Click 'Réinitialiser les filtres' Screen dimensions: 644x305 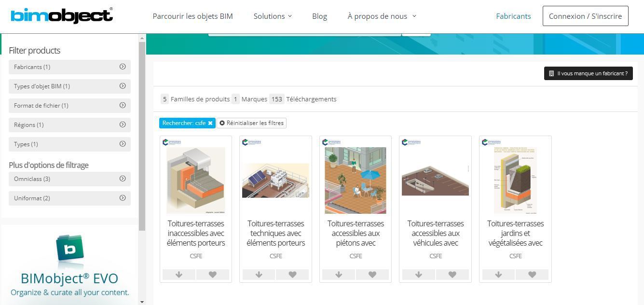[251, 123]
